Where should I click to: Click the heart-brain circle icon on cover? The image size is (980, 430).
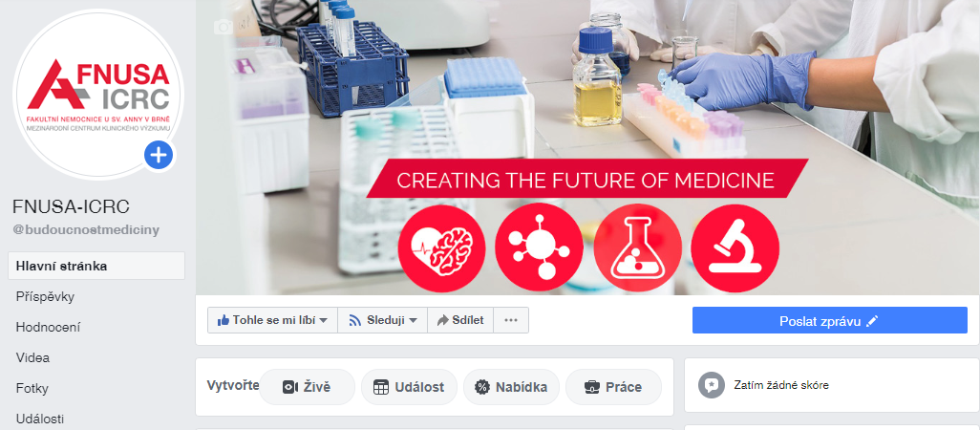coord(441,247)
